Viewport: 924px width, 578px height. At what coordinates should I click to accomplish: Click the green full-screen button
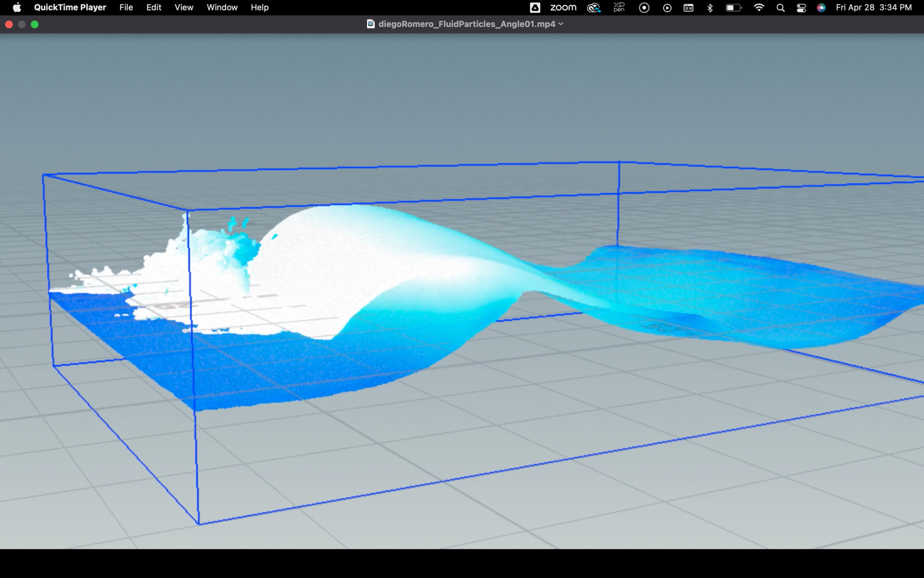pos(34,24)
